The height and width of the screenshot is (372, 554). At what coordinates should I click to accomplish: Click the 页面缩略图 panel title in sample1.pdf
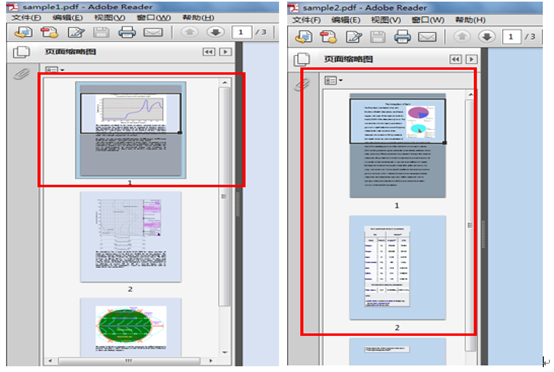[x=71, y=52]
